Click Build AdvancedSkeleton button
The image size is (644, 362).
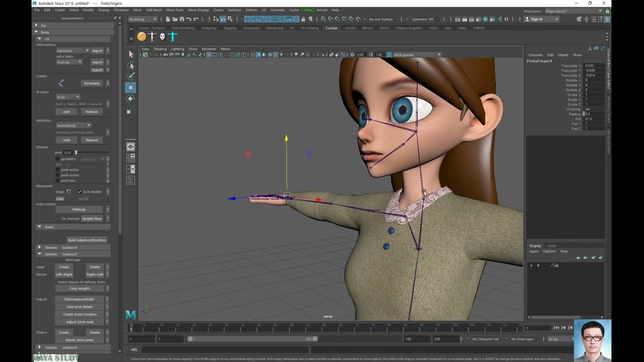pos(87,240)
